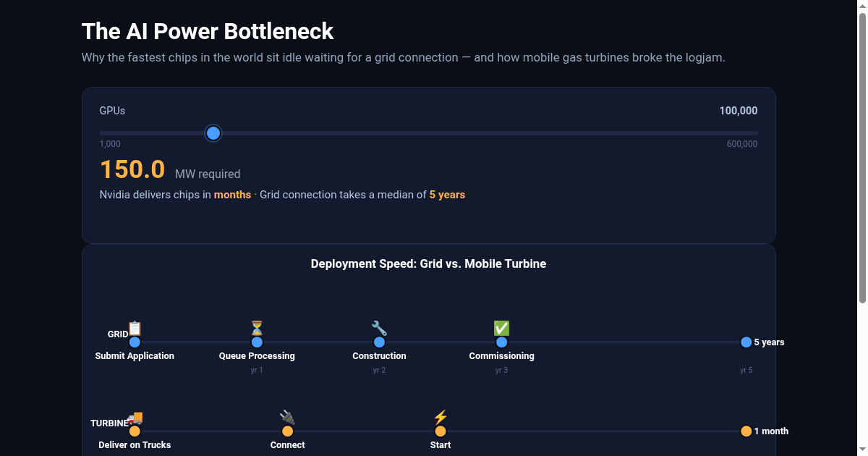Click the 'Construction' stage label

pos(379,356)
